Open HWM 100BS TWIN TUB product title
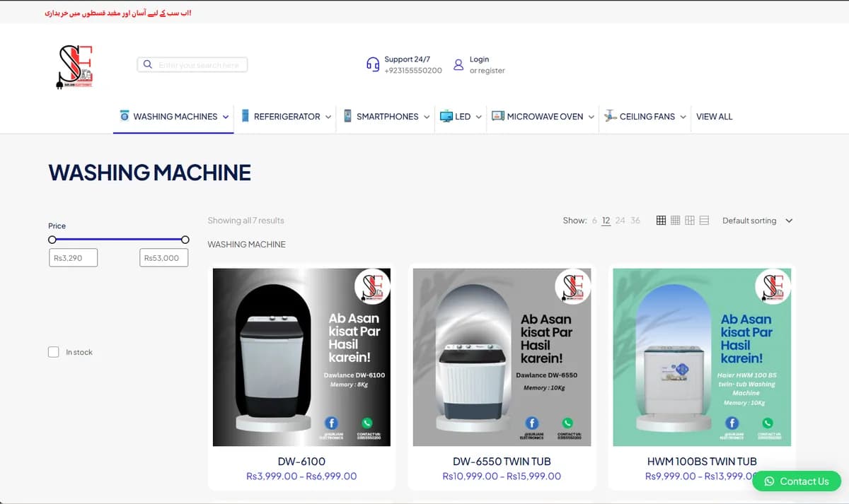 (702, 462)
